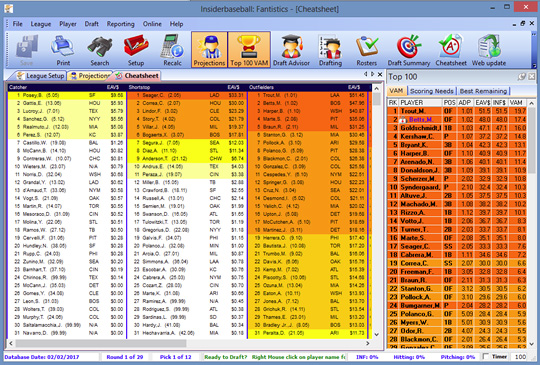This screenshot has height=365, width=540.
Task: Switch to the Scoring Needs tab
Action: (x=432, y=91)
